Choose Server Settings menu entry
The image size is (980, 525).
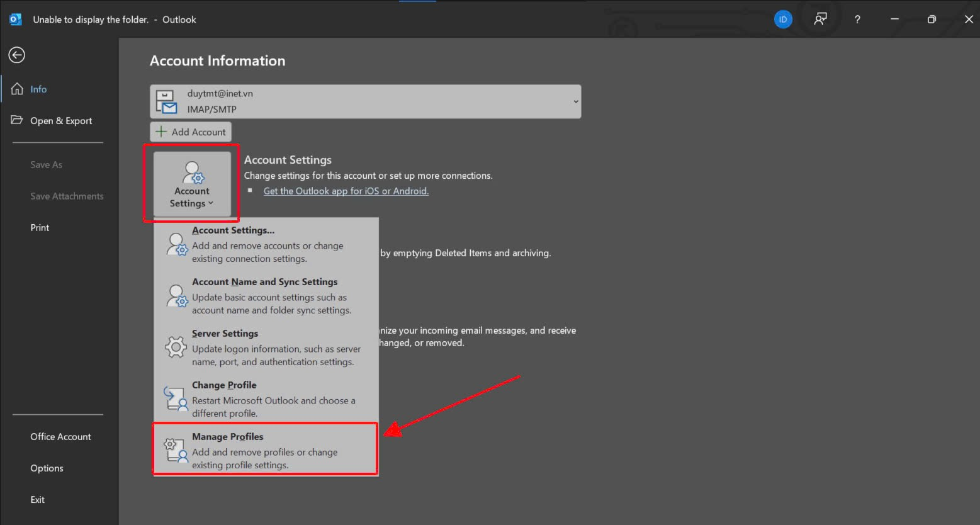pyautogui.click(x=266, y=347)
